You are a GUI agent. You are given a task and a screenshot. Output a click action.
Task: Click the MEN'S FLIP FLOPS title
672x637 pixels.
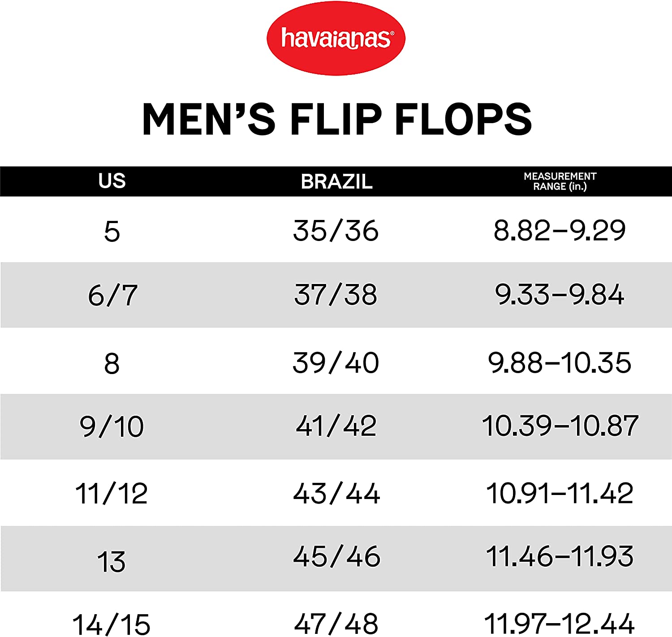click(336, 119)
